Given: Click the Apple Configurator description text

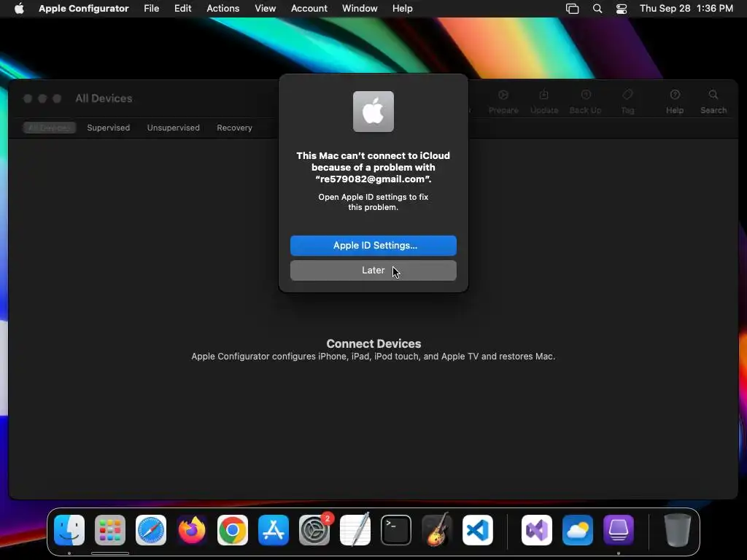Looking at the screenshot, I should (373, 356).
